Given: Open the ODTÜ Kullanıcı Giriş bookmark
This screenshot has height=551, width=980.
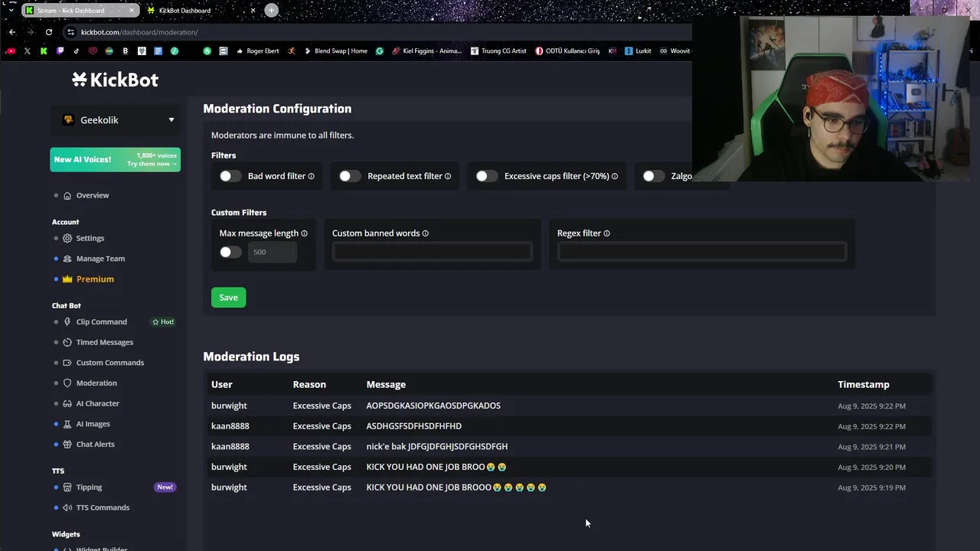Looking at the screenshot, I should 567,51.
